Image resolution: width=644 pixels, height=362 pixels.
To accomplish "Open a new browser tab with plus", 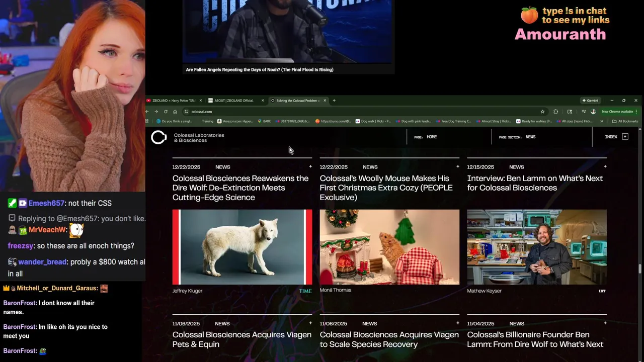I will [x=334, y=101].
